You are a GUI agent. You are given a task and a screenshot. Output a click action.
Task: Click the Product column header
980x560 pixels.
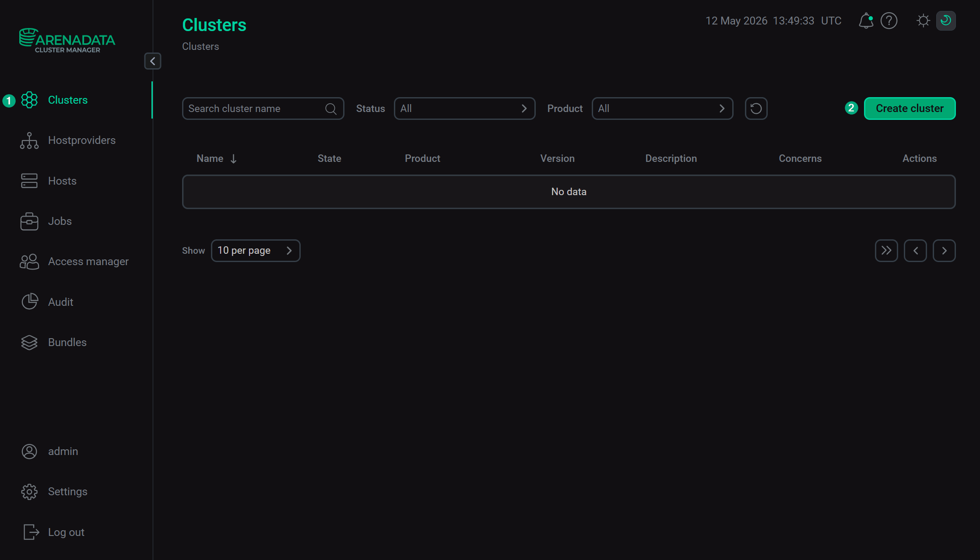pos(422,158)
